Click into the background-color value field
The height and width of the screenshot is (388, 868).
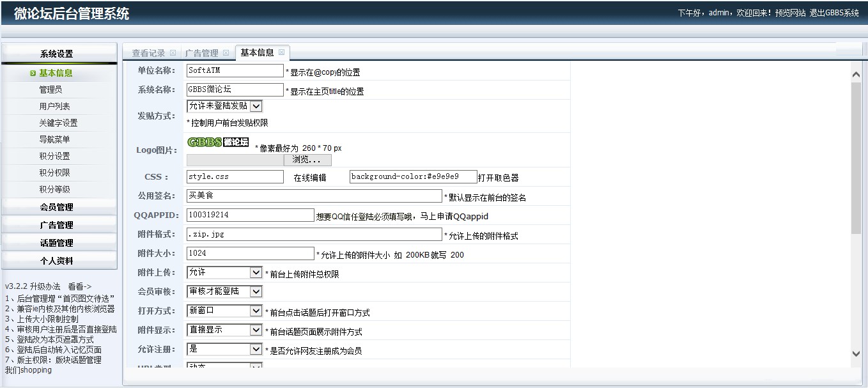414,176
